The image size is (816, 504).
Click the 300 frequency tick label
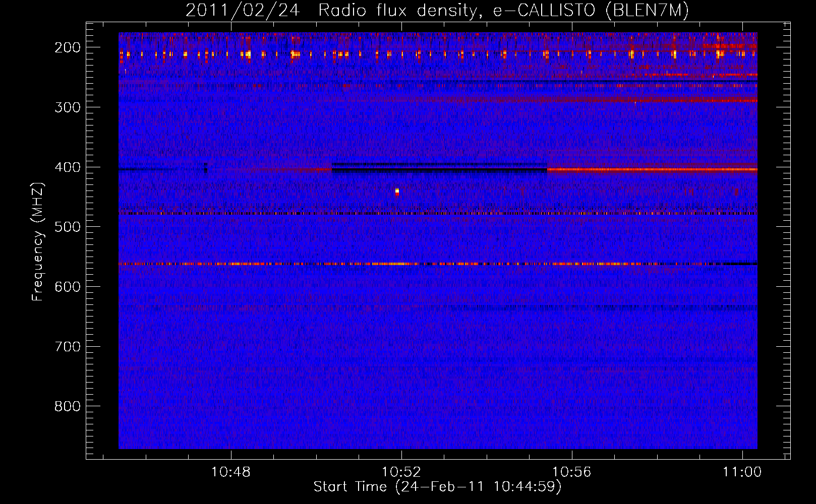tap(68, 107)
